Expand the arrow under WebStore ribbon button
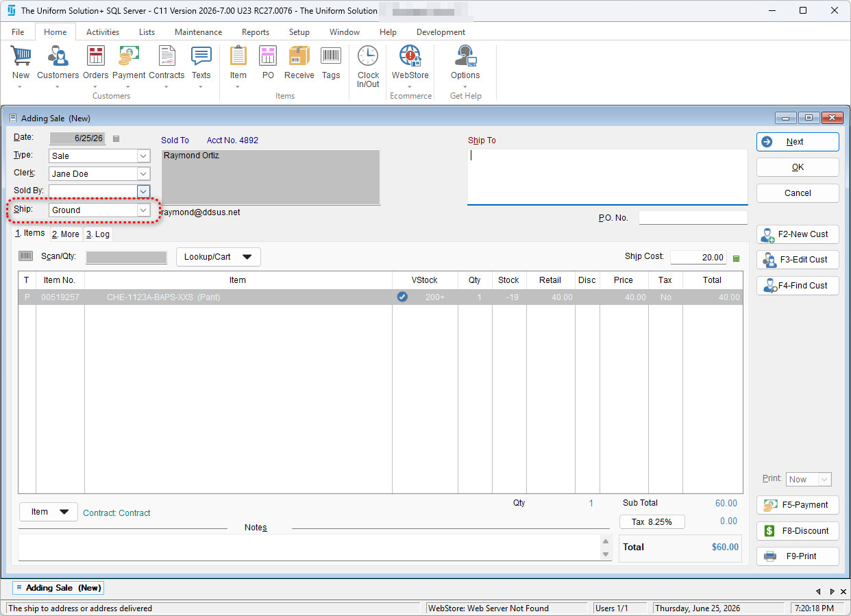This screenshot has width=851, height=616. tap(410, 87)
